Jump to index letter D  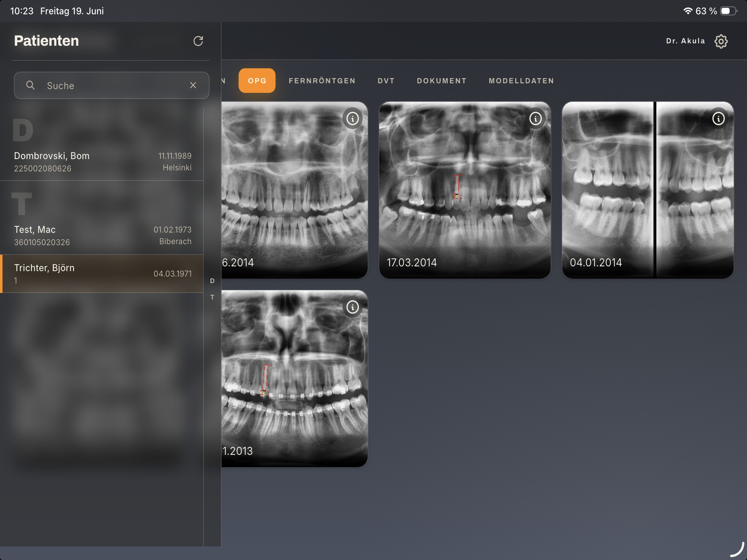coord(212,281)
